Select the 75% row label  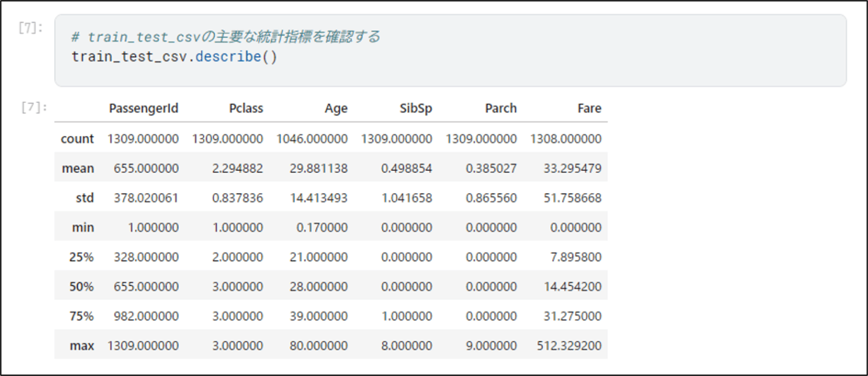pos(83,316)
